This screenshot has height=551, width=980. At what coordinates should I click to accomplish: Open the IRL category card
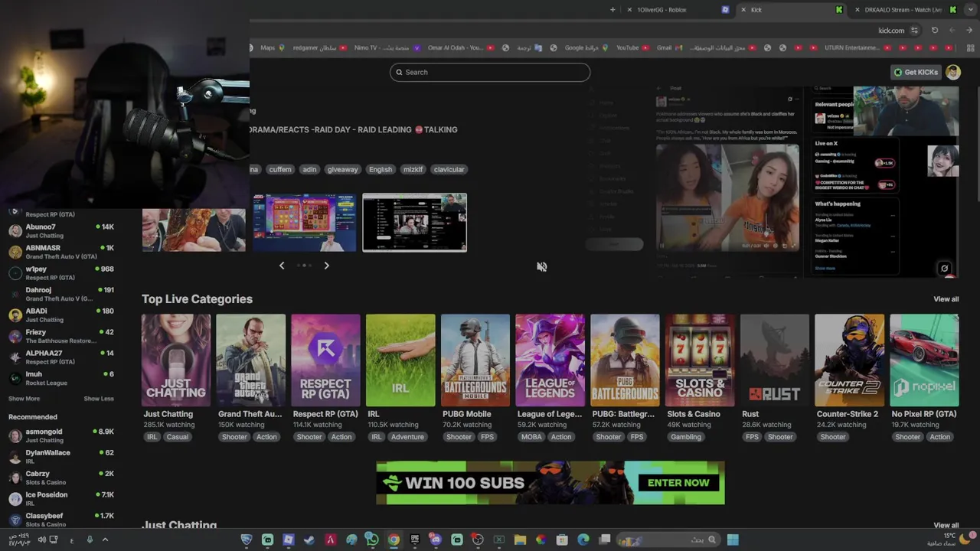[400, 360]
